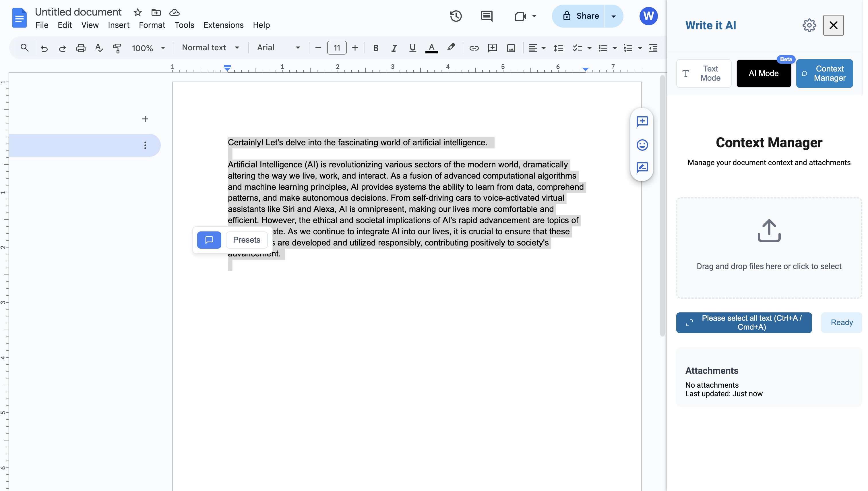Open the Normal text style dropdown
Screen dimensions: 868x491
click(211, 48)
